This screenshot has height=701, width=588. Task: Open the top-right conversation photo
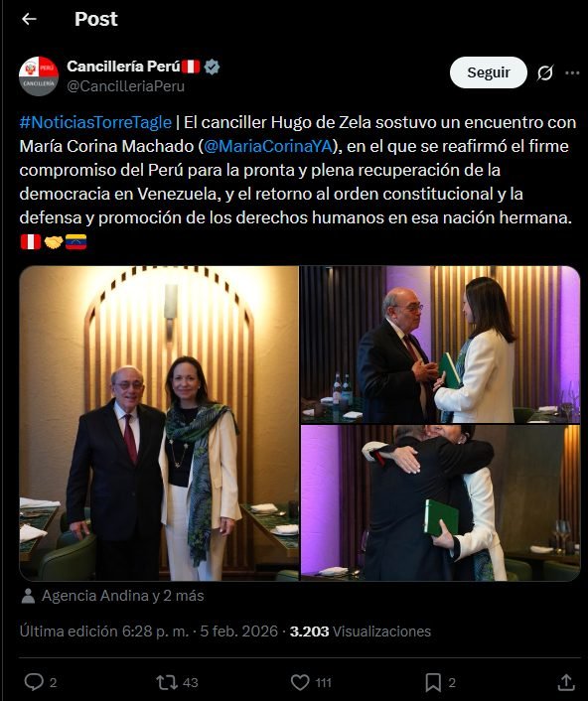click(440, 345)
